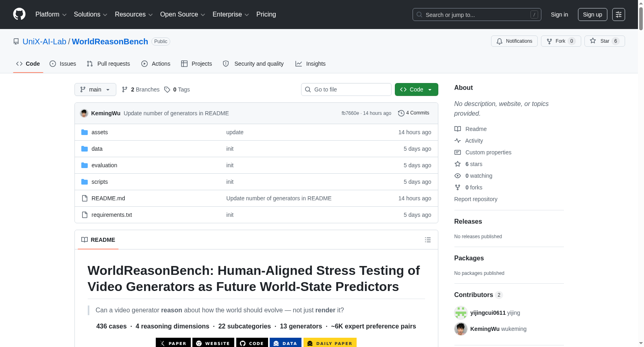Viewport: 644px width, 347px height.
Task: View the 4 Commits history link
Action: (x=414, y=113)
